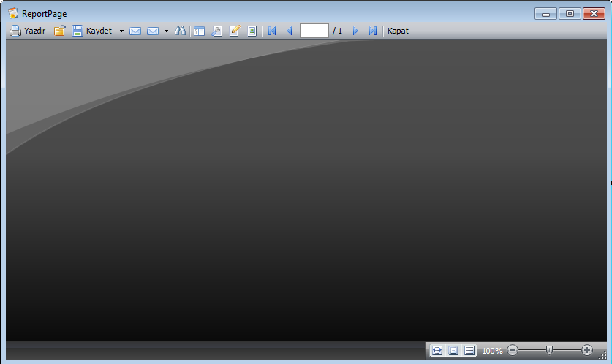Screen dimensions: 612x364
Task: Go to the next page
Action: coord(355,31)
